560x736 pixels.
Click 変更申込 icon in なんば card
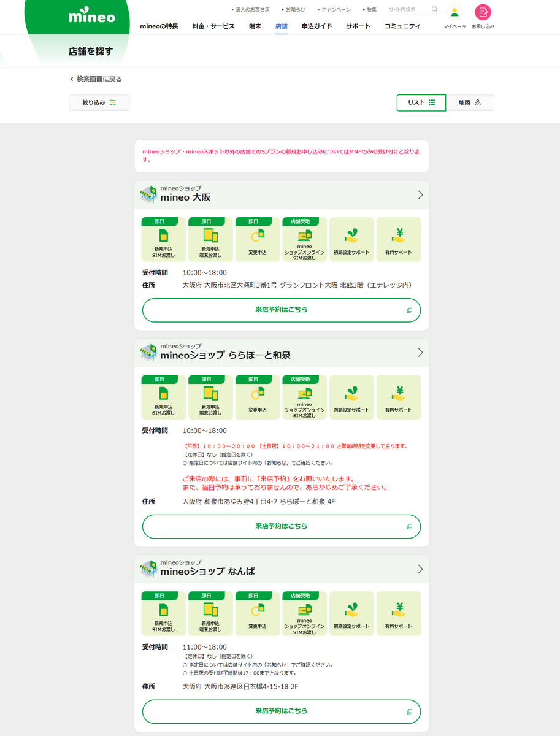tap(258, 614)
